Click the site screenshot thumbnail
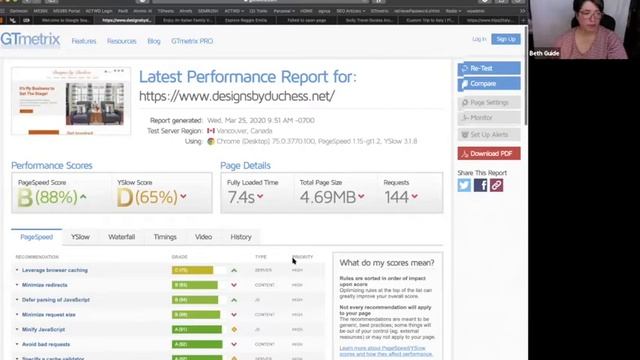This screenshot has width=640, height=360. pyautogui.click(x=71, y=101)
